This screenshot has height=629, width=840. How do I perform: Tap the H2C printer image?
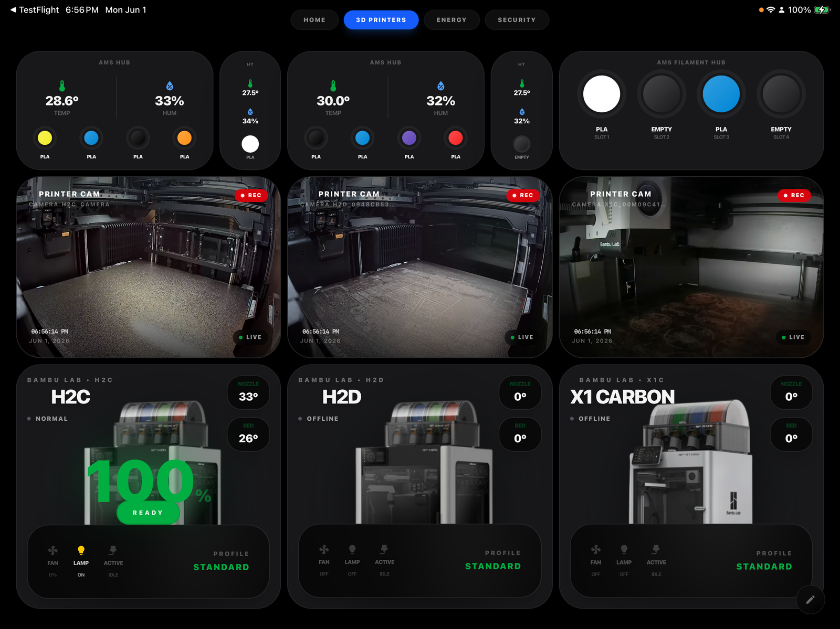click(153, 463)
